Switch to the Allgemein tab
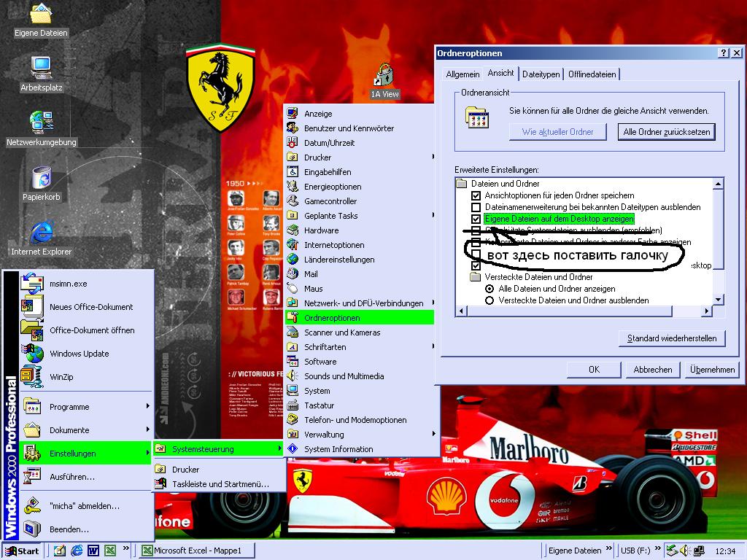The image size is (747, 560). (x=462, y=74)
